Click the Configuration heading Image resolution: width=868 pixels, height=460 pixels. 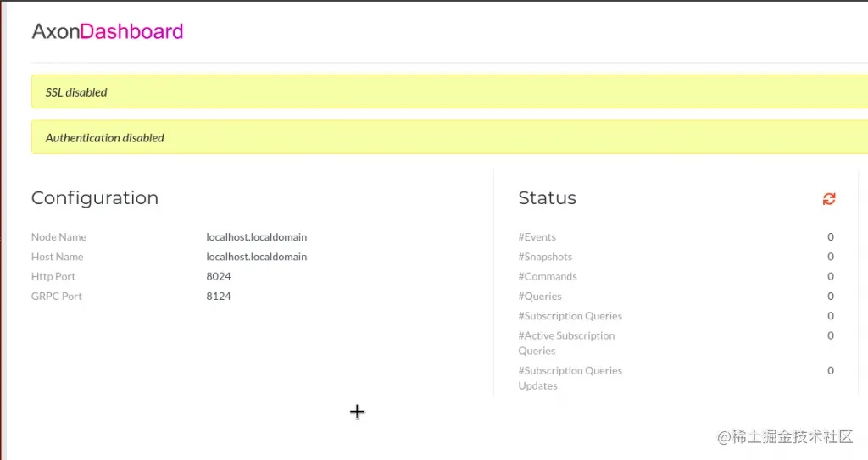click(95, 198)
